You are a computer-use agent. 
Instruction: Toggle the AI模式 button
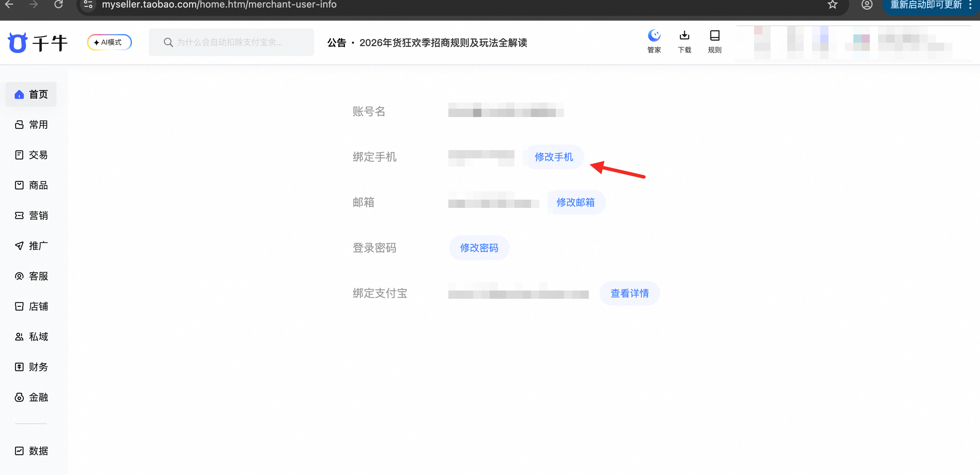(109, 42)
